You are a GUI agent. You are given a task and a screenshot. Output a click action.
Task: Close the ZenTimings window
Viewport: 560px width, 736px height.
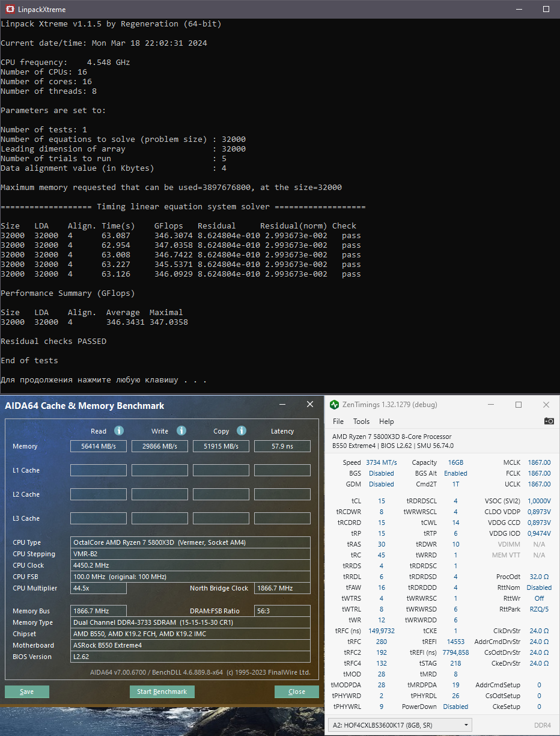coord(546,405)
